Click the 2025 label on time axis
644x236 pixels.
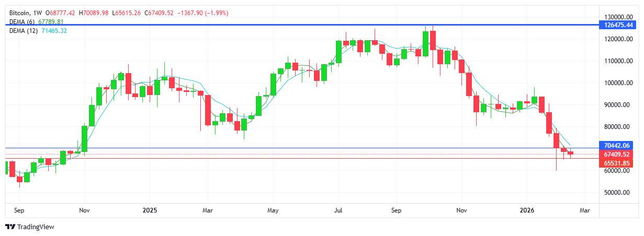point(150,210)
